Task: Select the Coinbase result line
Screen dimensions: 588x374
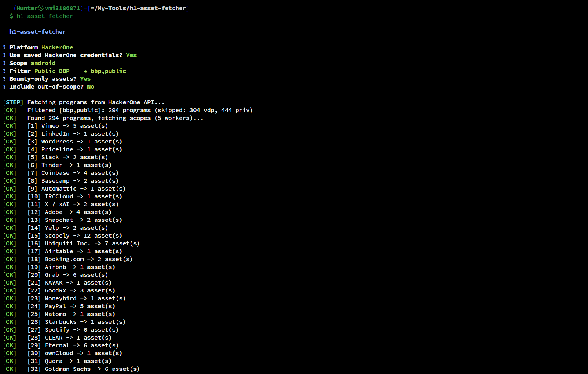Action: coord(73,173)
